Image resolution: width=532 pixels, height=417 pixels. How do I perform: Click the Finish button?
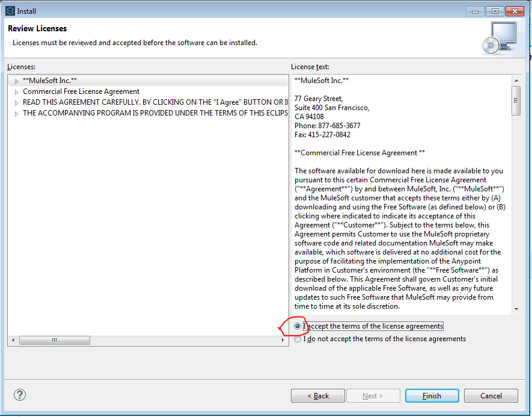432,395
